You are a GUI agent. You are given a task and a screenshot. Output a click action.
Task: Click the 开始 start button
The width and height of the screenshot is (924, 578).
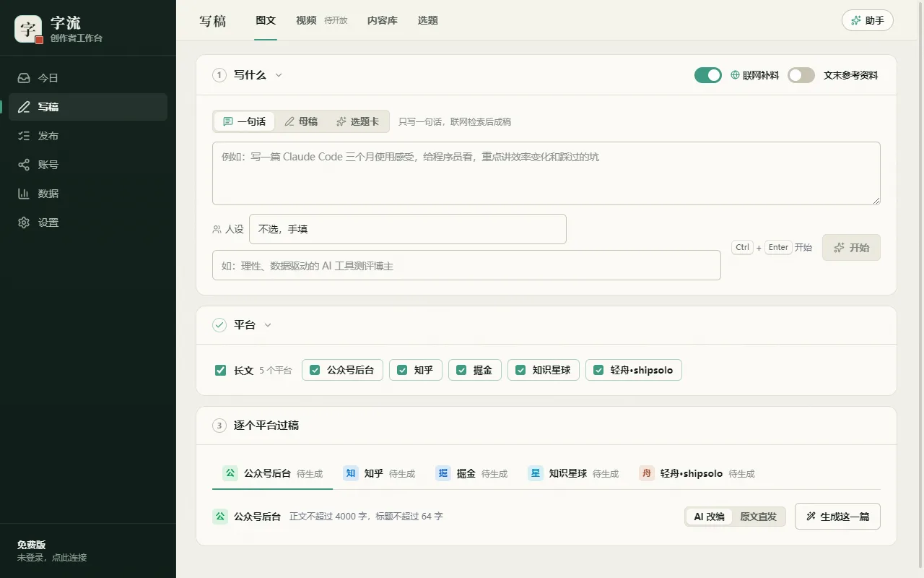(851, 248)
